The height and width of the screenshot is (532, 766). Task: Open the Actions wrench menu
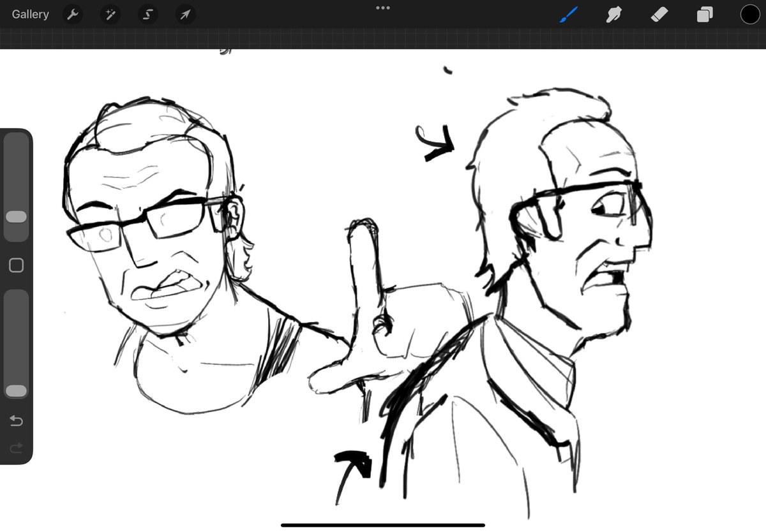73,14
